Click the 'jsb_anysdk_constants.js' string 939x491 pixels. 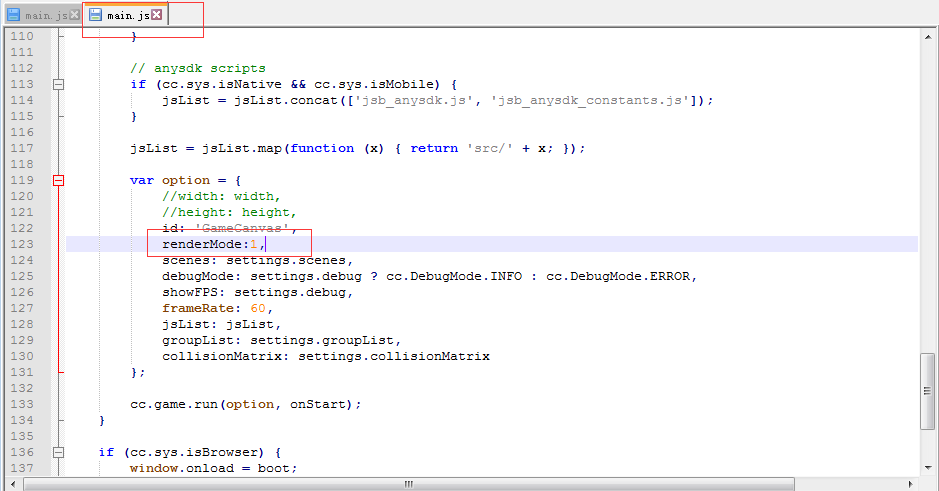click(589, 101)
